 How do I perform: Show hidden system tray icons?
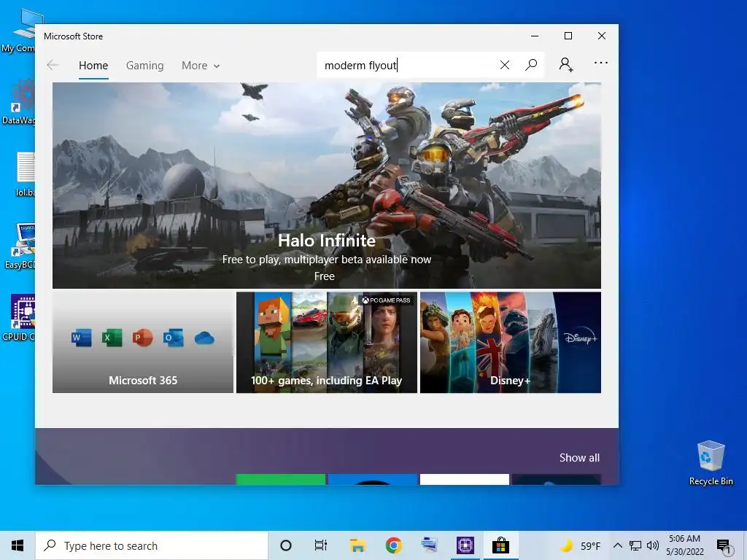click(x=617, y=545)
